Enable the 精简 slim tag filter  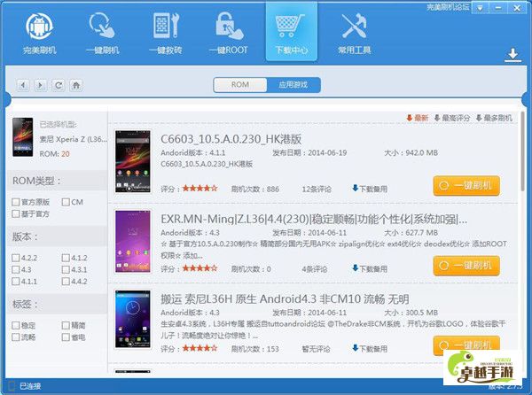[x=66, y=326]
